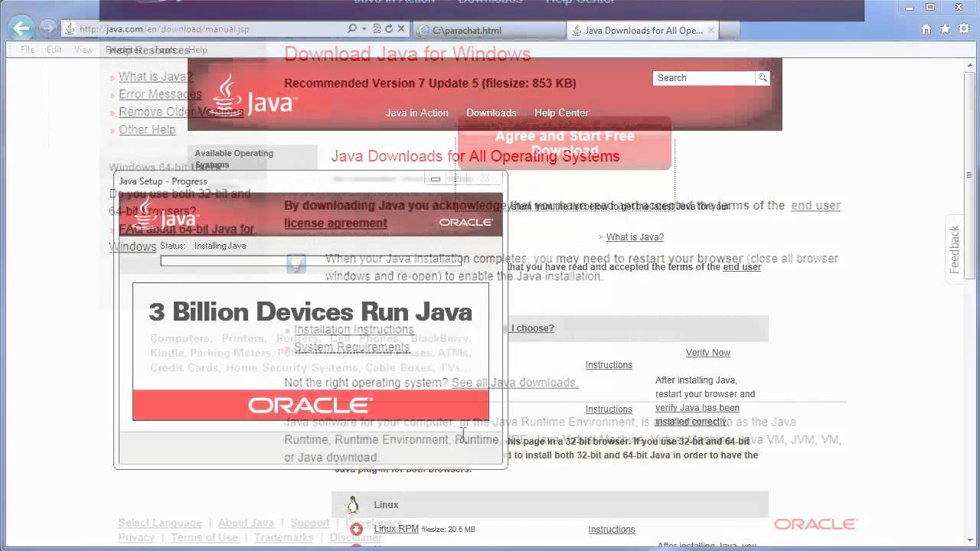Open Instructions link in the Linux RPM row

[612, 530]
